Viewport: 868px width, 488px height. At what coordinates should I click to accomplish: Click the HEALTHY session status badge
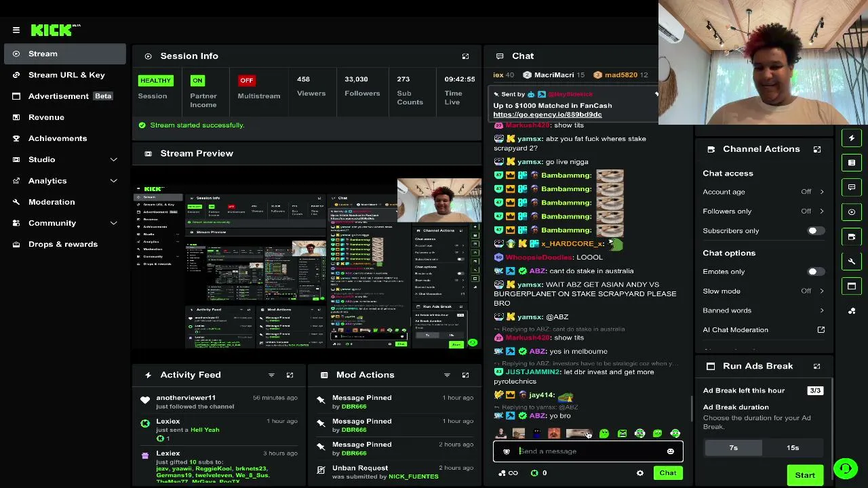[x=155, y=81]
